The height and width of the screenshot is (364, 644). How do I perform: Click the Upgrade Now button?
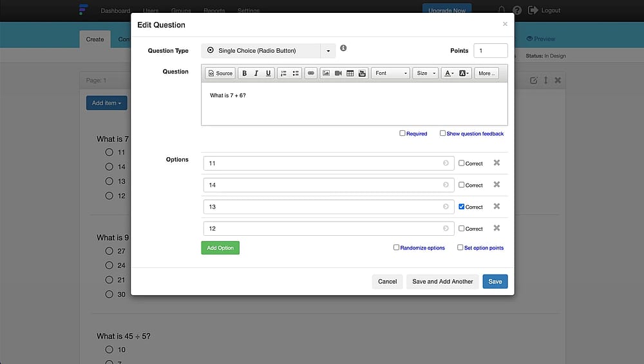(447, 10)
